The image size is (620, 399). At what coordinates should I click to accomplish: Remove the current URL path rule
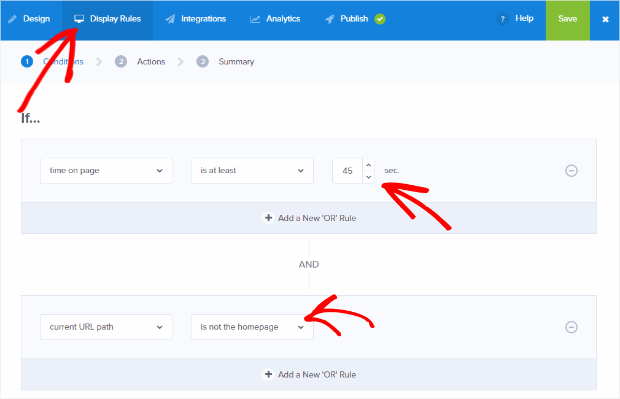click(x=571, y=327)
